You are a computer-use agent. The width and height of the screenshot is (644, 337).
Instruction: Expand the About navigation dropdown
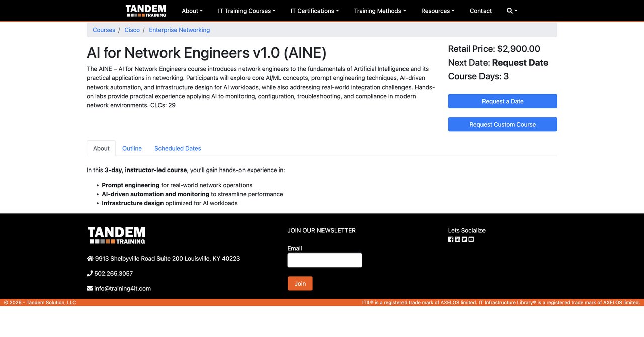pos(192,11)
